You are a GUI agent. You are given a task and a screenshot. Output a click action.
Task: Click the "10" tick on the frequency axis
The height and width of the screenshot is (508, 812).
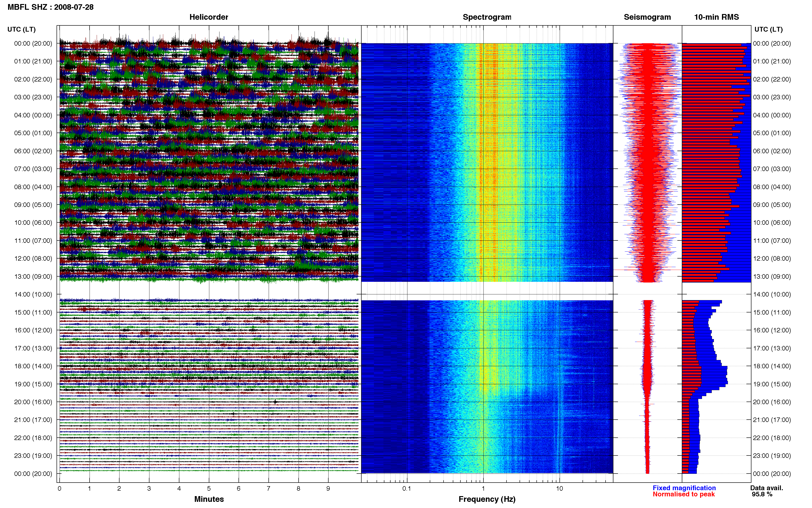[x=559, y=489]
